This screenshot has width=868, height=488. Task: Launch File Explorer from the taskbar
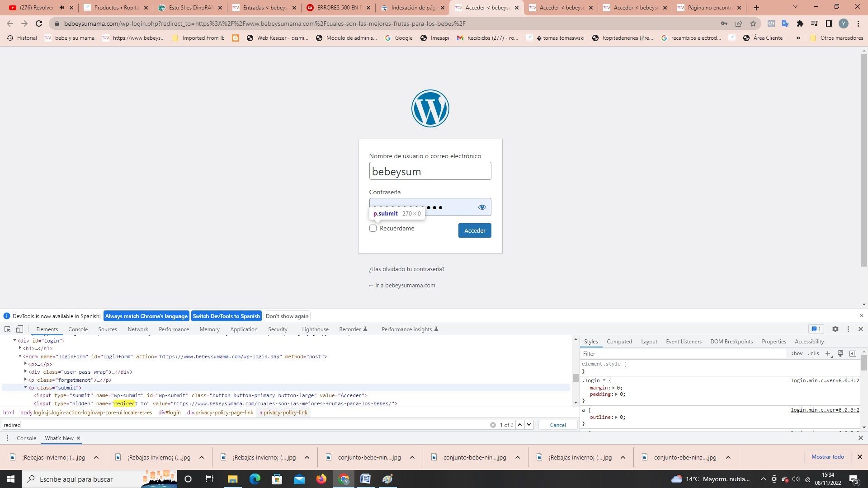(232, 479)
